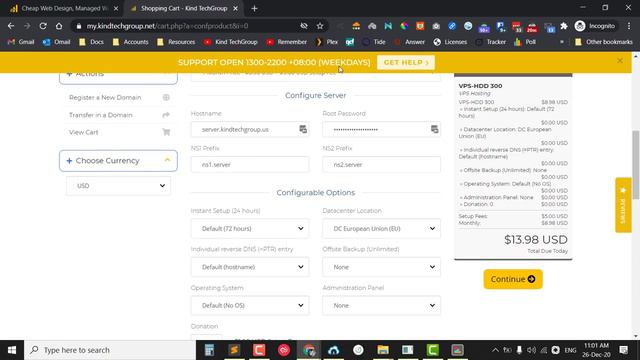The width and height of the screenshot is (640, 360).
Task: Open the Instant Setup dropdown
Action: (x=250, y=229)
